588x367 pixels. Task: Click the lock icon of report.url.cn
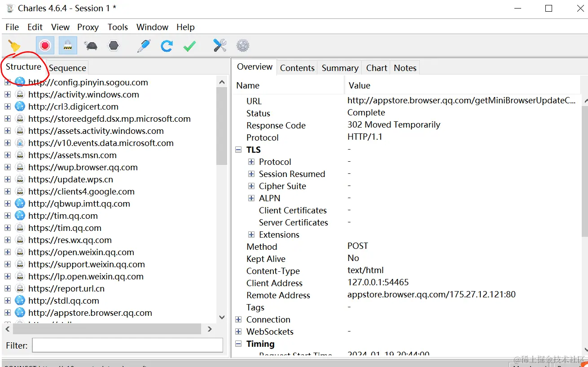tap(20, 288)
